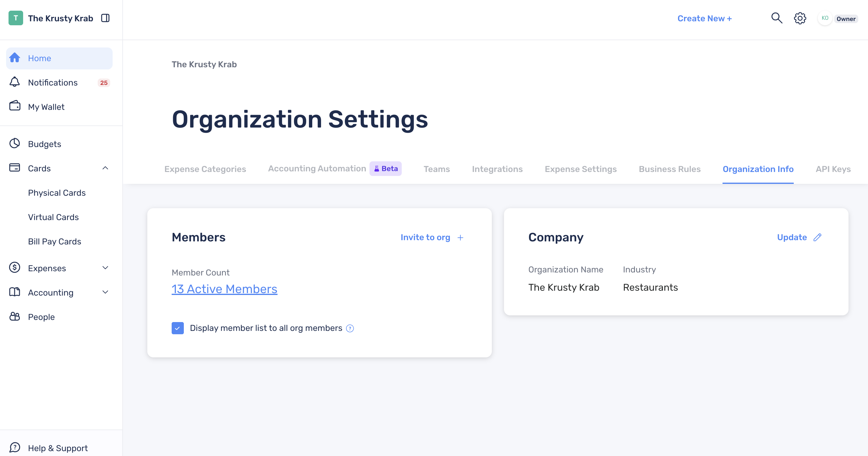Click the Organization Settings heading
Screen dimensions: 868x456
[x=299, y=119]
